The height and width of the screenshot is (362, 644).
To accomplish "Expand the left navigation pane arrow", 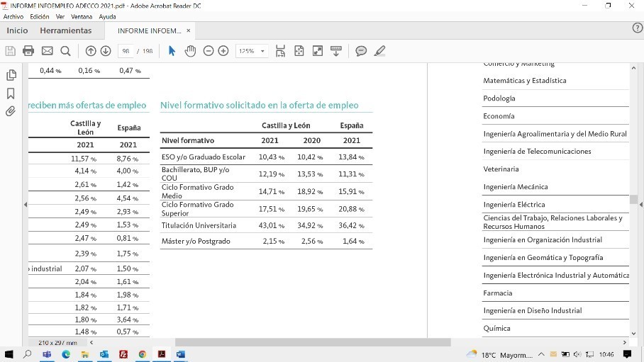I will [26, 205].
